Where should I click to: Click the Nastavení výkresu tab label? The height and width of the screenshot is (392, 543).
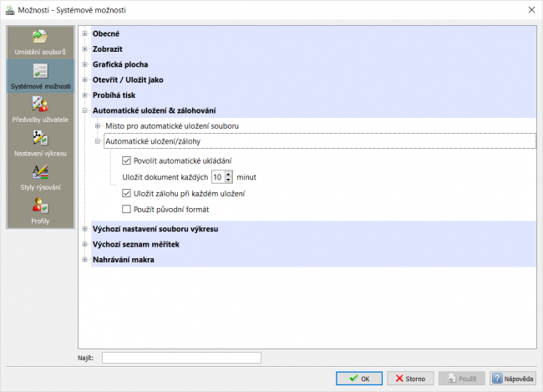[x=40, y=153]
